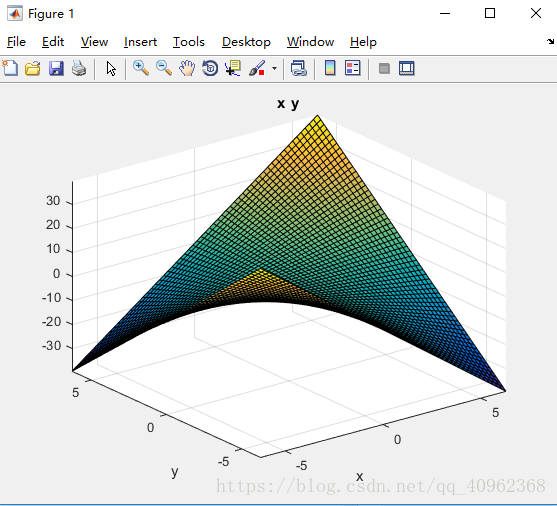Enable the Rotate 3D tool

210,68
